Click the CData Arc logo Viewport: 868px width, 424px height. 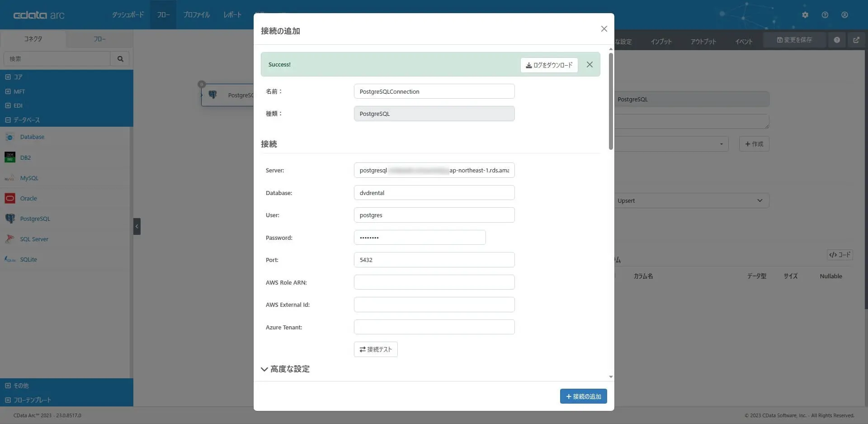39,15
